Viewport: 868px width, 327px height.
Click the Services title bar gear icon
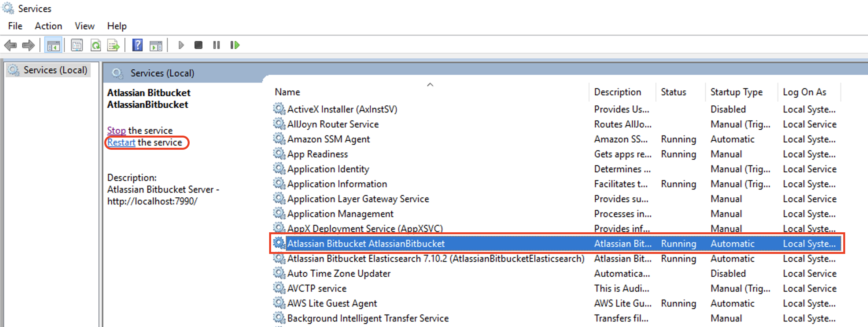8,8
